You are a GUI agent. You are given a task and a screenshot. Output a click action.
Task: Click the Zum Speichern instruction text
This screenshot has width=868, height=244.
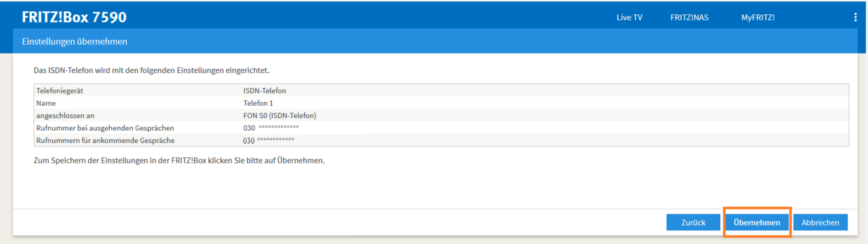click(x=179, y=161)
